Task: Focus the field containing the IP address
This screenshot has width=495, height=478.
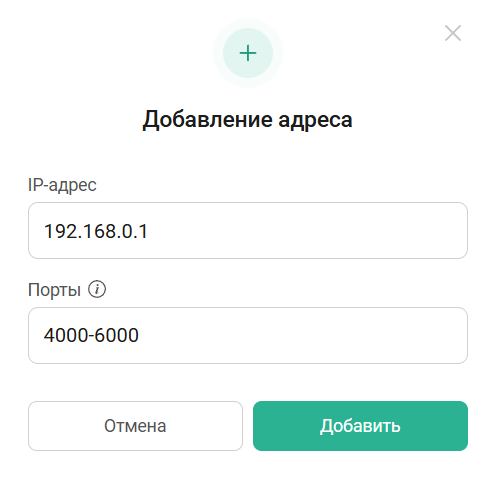Action: [x=248, y=230]
